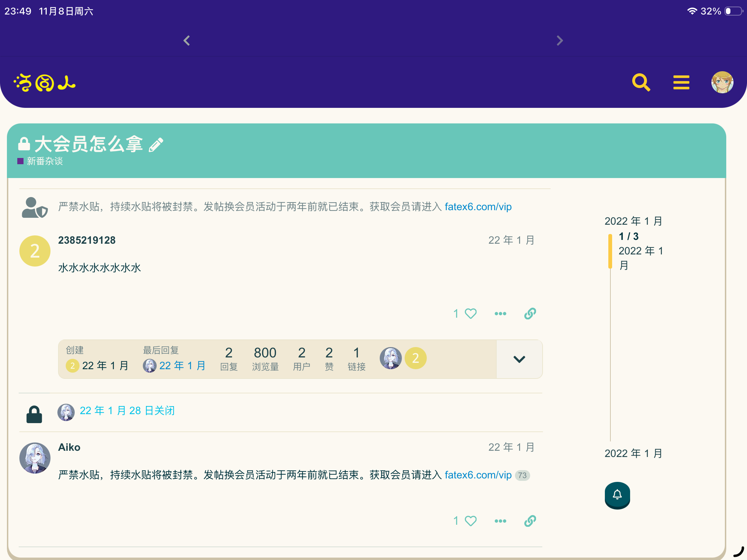Open the search magnifier icon
Screen dimensions: 747x560
[x=641, y=83]
